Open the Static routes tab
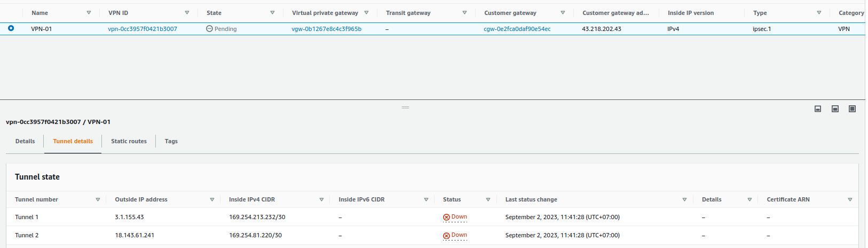Viewport: 868px width, 248px height. click(x=129, y=141)
